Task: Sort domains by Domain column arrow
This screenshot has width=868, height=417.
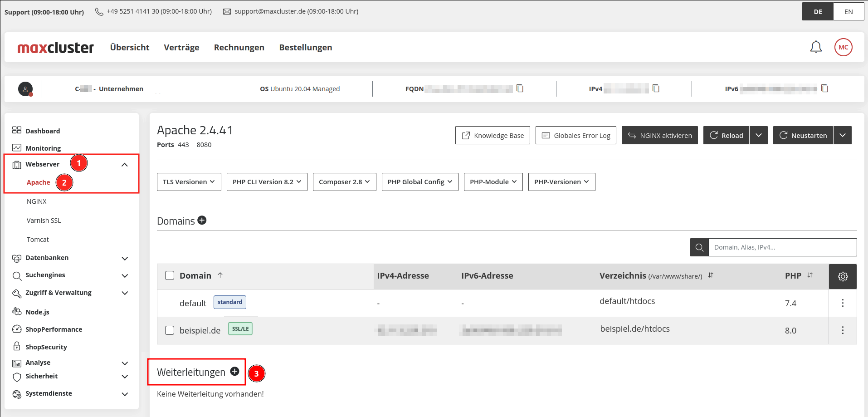Action: tap(220, 275)
